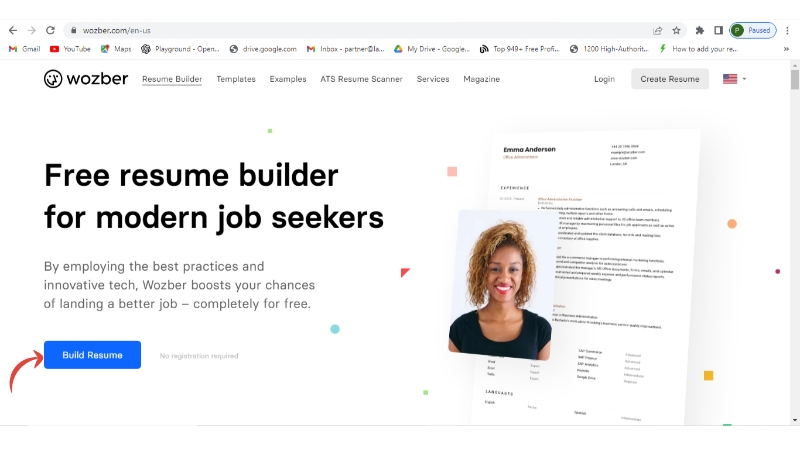Click the browser back arrow
The height and width of the screenshot is (449, 800).
pyautogui.click(x=13, y=31)
